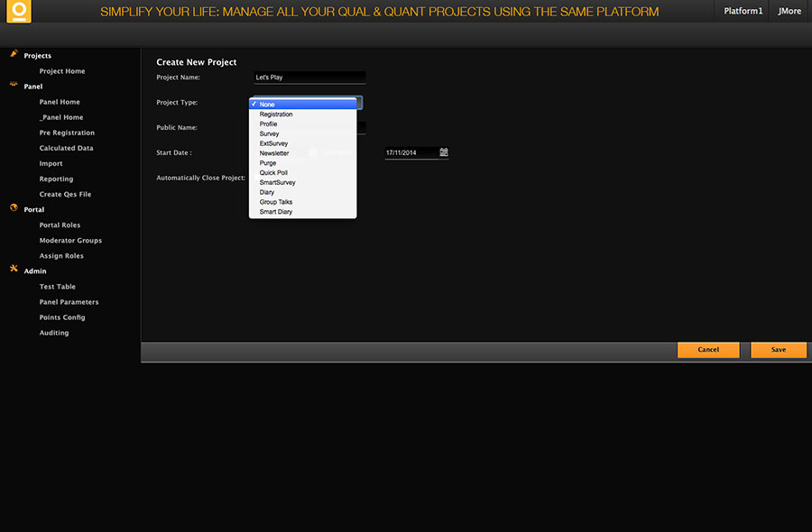Click the Projects section pencil icon
This screenshot has width=812, height=532.
(14, 55)
